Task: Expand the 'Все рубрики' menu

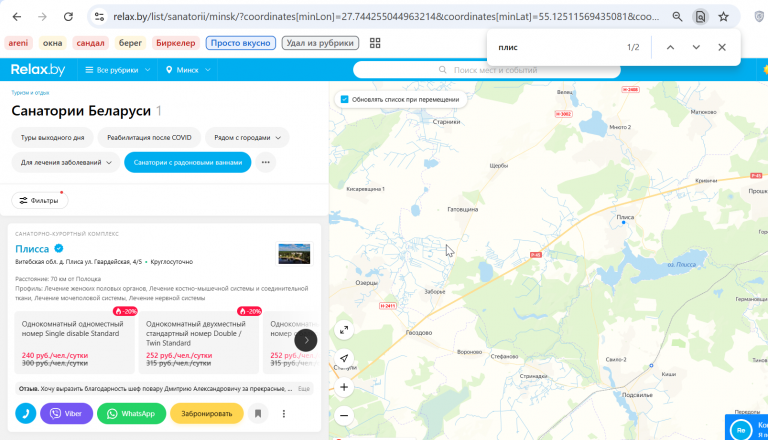Action: click(x=118, y=70)
